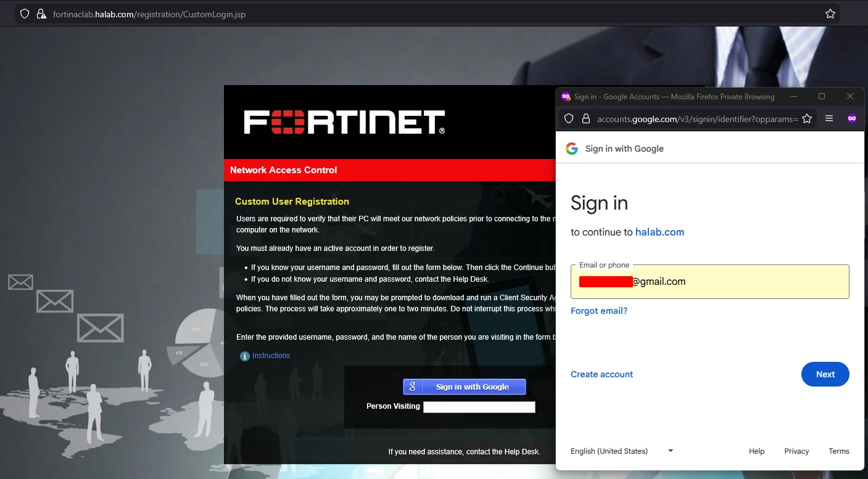Click the halab.com link in Sign in popup
The height and width of the screenshot is (479, 868).
tap(659, 232)
